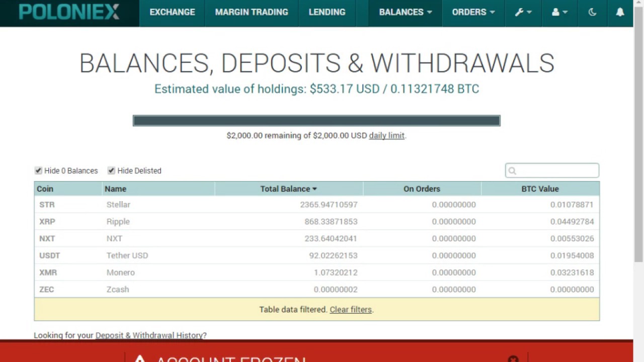Toggle Hide Delisted checkbox
644x362 pixels.
pos(111,170)
